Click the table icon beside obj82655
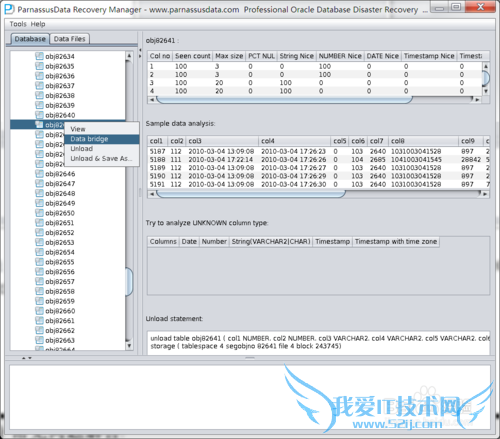The width and height of the screenshot is (500, 439). point(39,262)
